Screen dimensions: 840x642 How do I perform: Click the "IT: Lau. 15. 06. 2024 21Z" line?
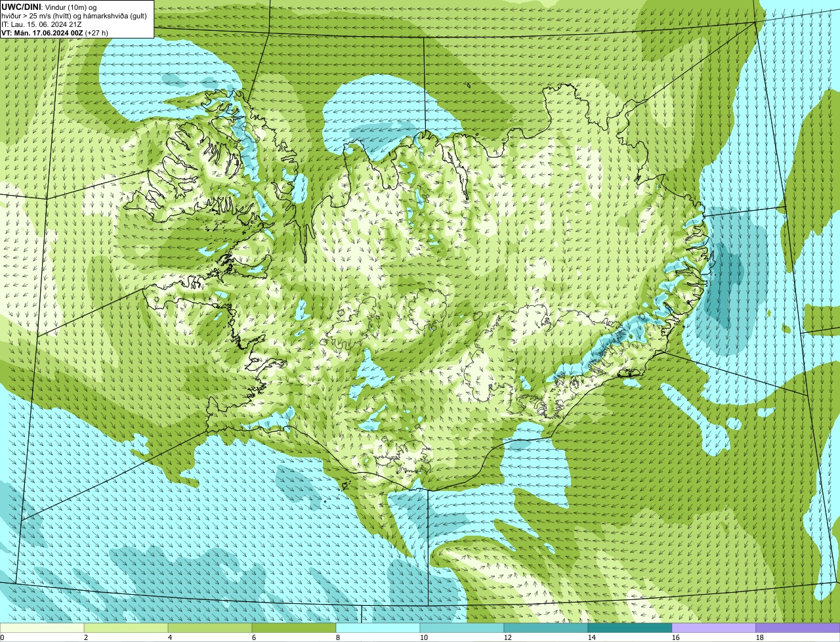tap(41, 24)
